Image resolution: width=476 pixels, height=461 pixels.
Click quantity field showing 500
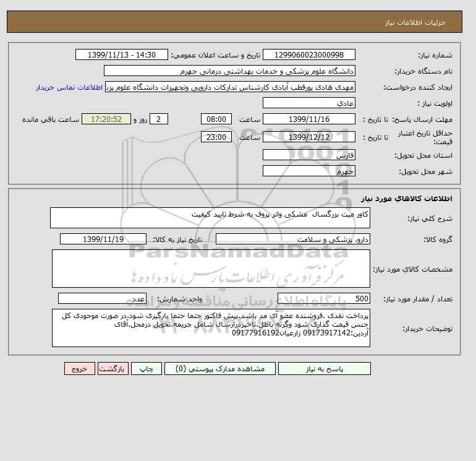pos(323,298)
